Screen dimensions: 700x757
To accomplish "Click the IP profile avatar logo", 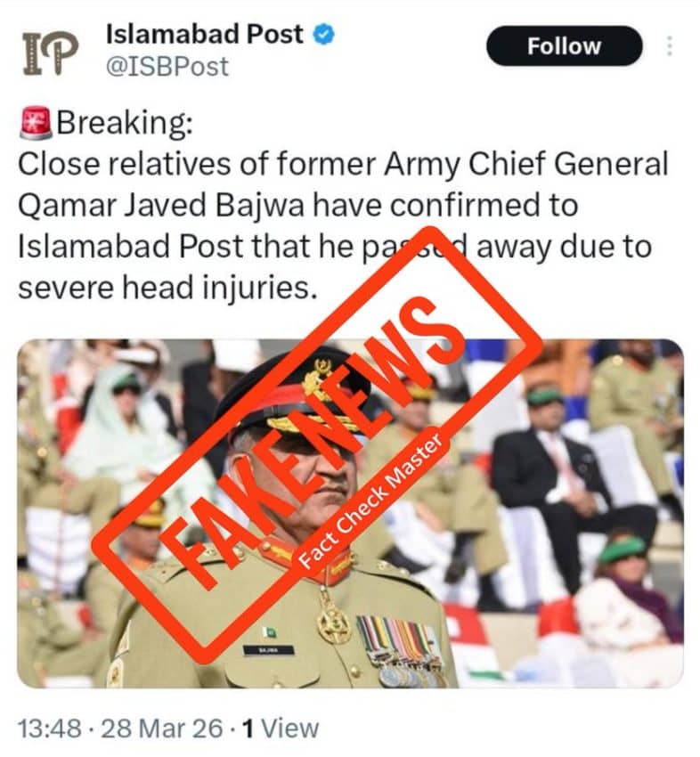I will [46, 45].
